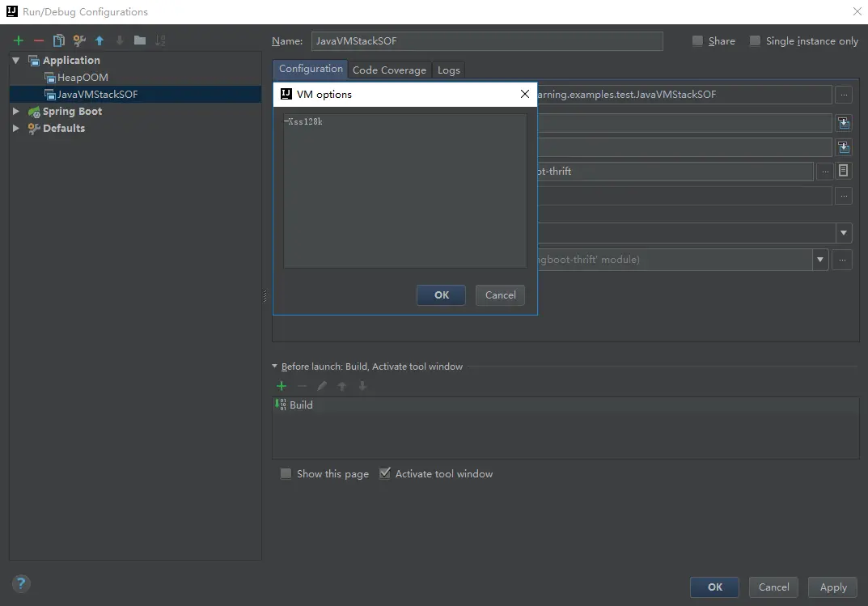Open JRE ellipsis button beside module dropdown
868x606 pixels.
(842, 260)
